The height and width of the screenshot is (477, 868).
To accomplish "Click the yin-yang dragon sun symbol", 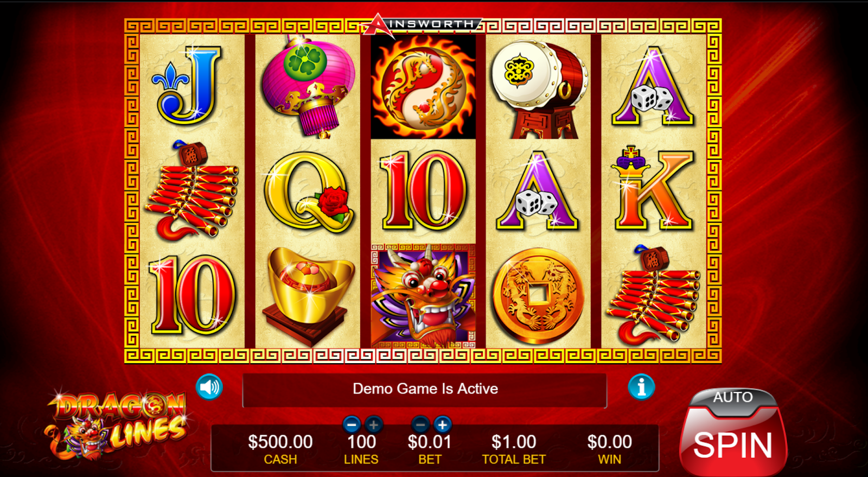I will (x=423, y=87).
